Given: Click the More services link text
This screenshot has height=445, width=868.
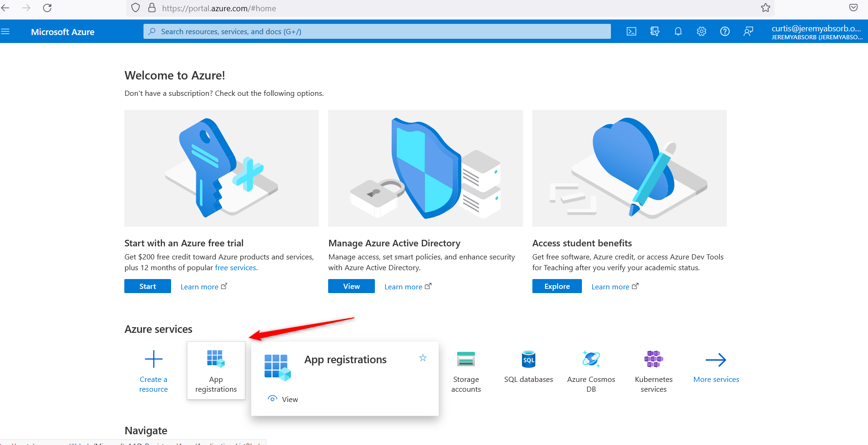Looking at the screenshot, I should point(716,380).
